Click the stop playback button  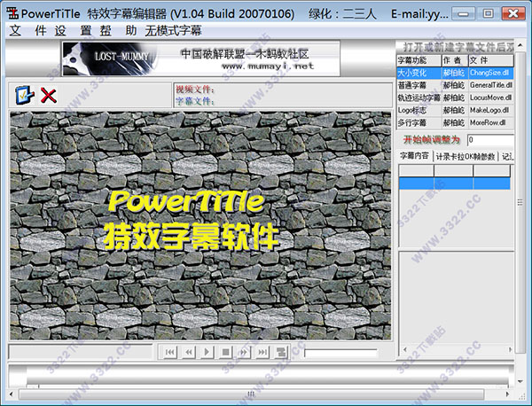(225, 353)
